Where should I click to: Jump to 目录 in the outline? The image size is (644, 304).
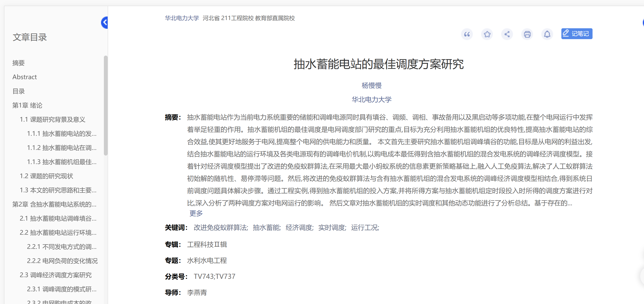tap(18, 91)
